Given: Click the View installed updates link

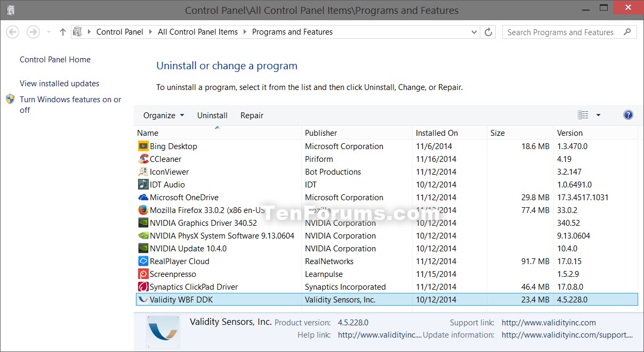Looking at the screenshot, I should click(x=59, y=83).
